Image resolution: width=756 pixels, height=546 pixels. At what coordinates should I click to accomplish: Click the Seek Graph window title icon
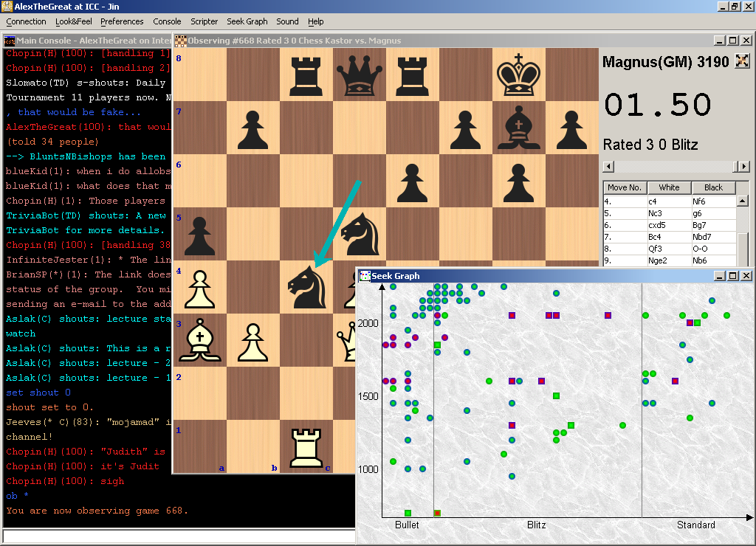click(365, 276)
